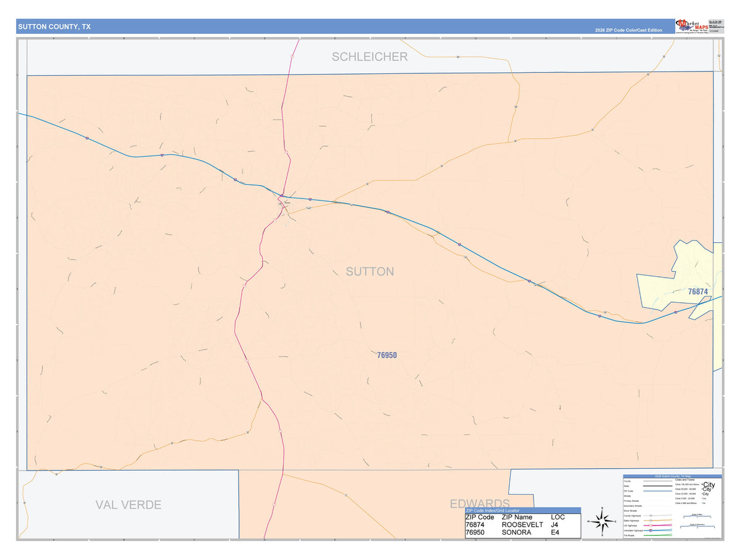This screenshot has height=560, width=740.
Task: Select '2026 ZIP Code ColorCast Edition' text
Action: point(628,30)
